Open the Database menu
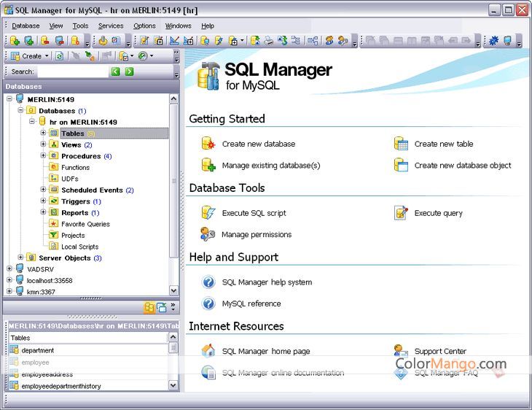The image size is (532, 410). (x=26, y=26)
